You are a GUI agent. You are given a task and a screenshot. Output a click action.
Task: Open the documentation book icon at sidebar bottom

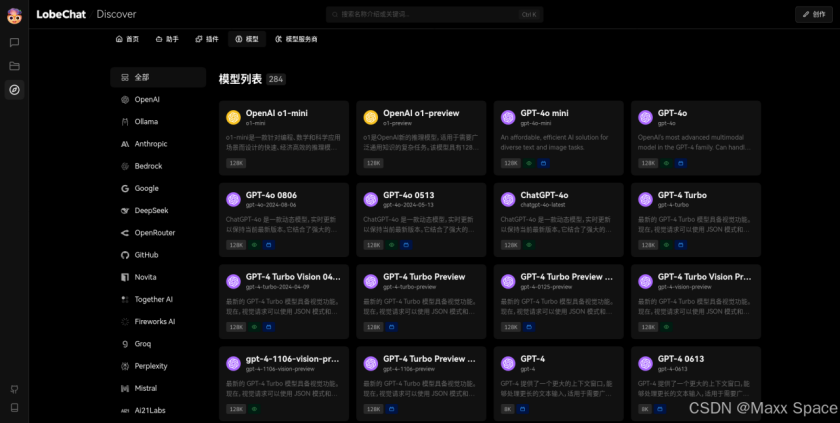(14, 407)
